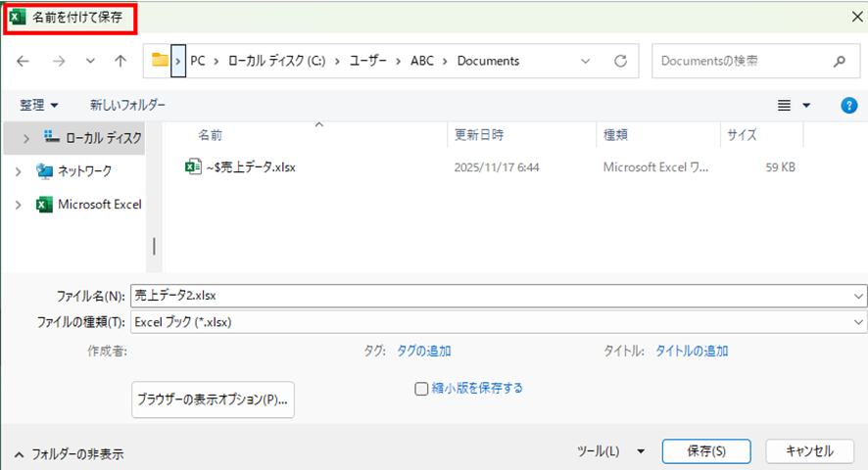This screenshot has height=470, width=868.
Task: Click the ファイル名 input field
Action: [x=490, y=294]
